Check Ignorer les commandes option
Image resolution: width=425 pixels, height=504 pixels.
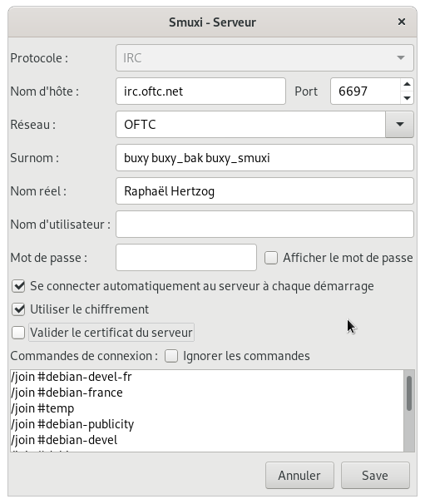click(171, 356)
